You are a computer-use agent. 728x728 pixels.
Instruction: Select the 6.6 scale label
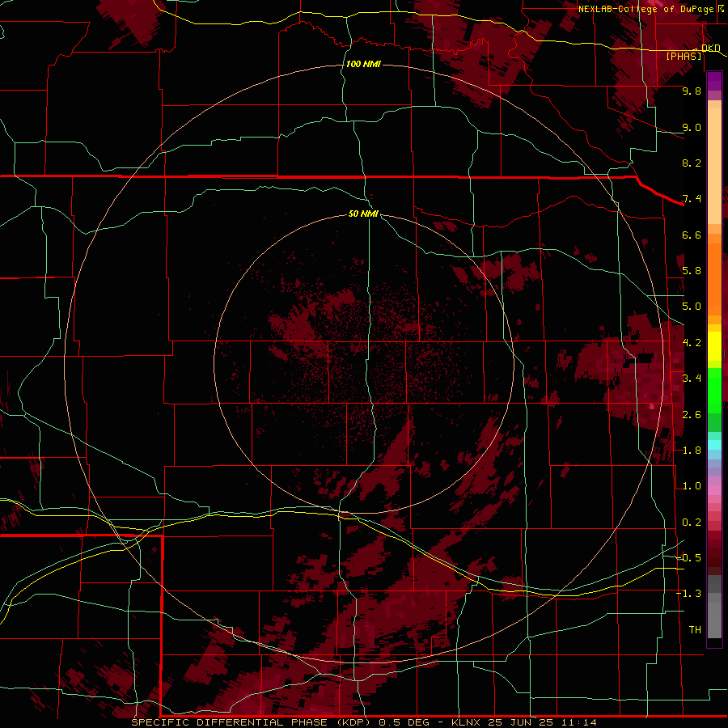click(692, 235)
